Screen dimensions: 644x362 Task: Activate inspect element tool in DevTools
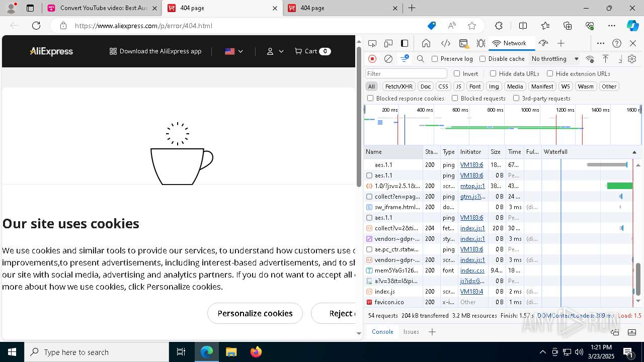(x=372, y=43)
